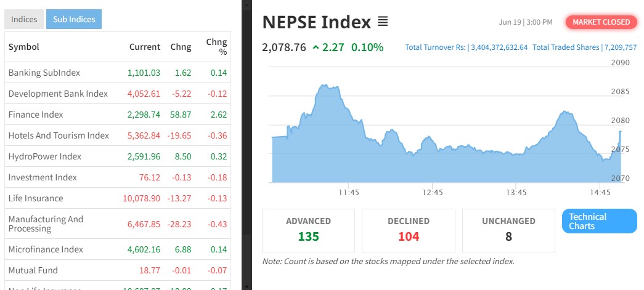The image size is (644, 290).
Task: Click the Total Turnover Rs value
Action: click(499, 47)
